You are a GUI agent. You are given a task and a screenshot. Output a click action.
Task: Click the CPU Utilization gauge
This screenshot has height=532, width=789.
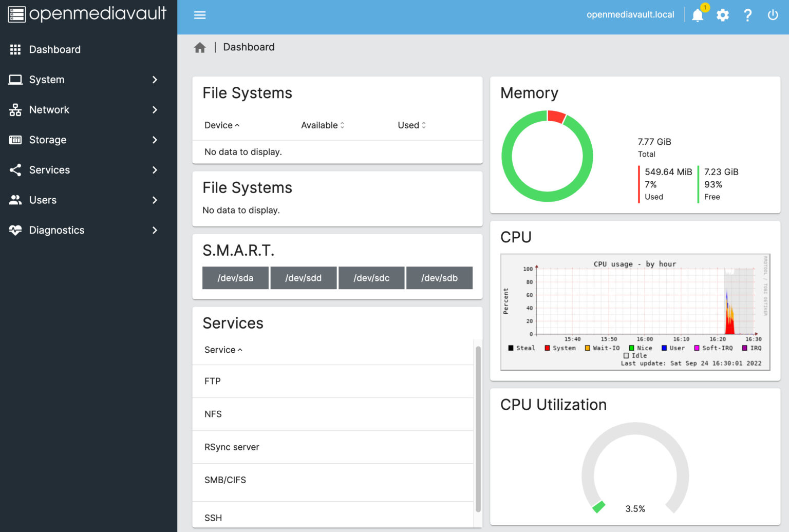coord(635,467)
